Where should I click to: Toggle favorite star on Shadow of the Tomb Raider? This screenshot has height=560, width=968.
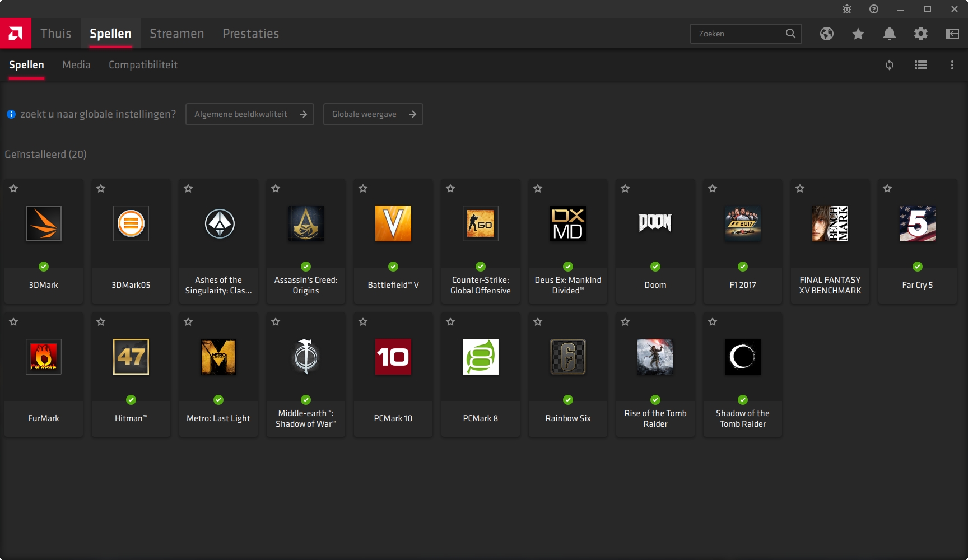click(x=713, y=322)
